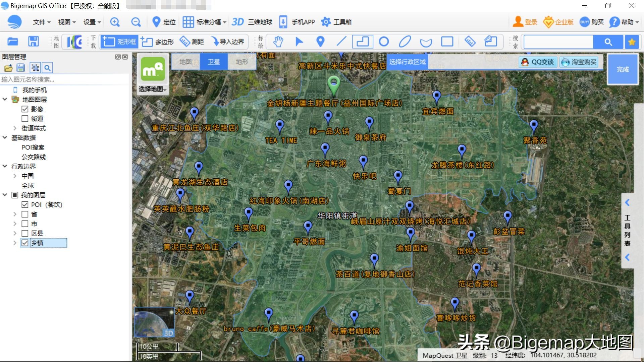Open the 工具箱 toolbox
The height and width of the screenshot is (362, 644).
point(336,22)
